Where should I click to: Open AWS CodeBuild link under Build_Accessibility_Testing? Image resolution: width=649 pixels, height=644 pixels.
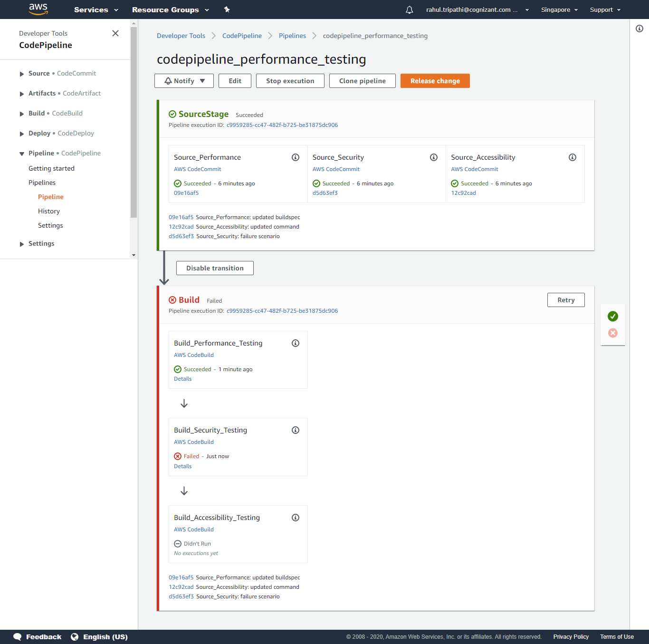pos(194,529)
